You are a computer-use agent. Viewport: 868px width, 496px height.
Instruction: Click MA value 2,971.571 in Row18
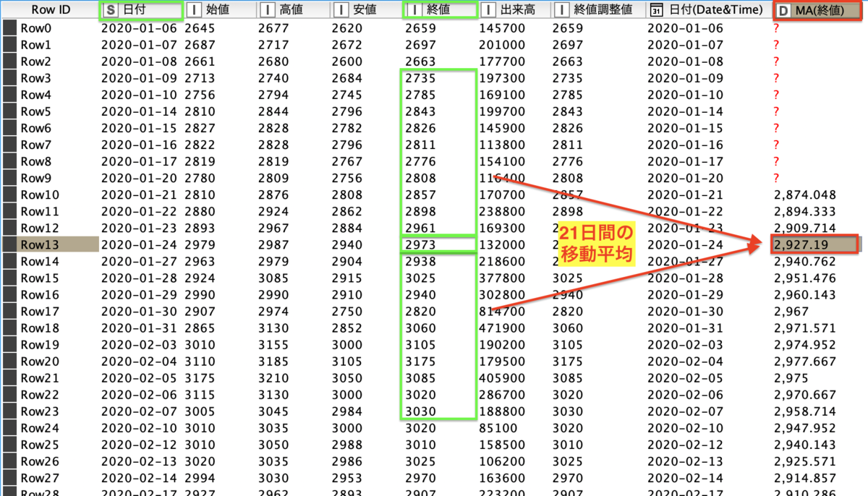(x=804, y=328)
